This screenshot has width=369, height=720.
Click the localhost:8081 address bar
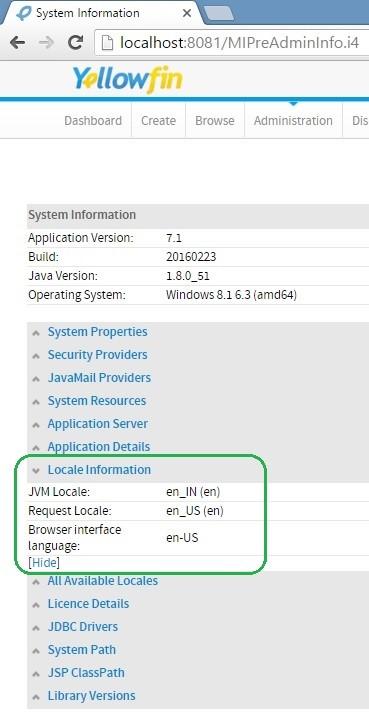tap(240, 43)
